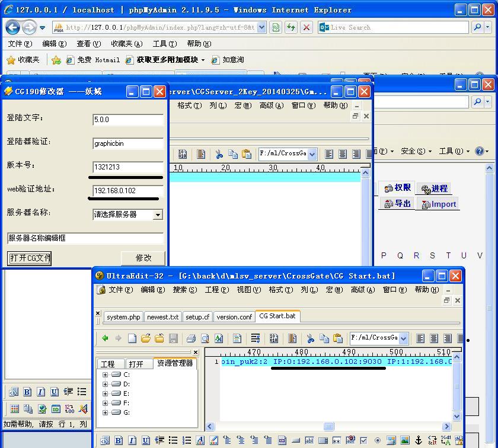
Task: Create a new file in front UltraEdit toolbar
Action: pyautogui.click(x=132, y=338)
